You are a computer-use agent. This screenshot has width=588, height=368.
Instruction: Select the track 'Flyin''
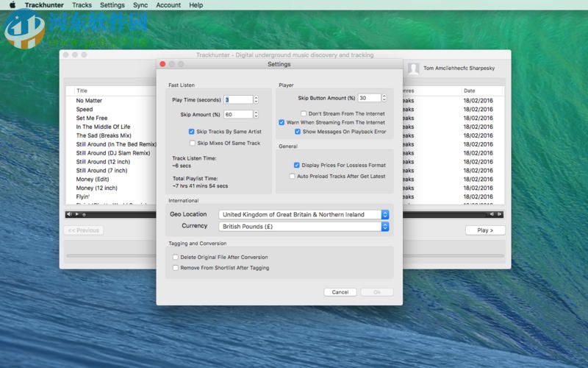tap(82, 197)
